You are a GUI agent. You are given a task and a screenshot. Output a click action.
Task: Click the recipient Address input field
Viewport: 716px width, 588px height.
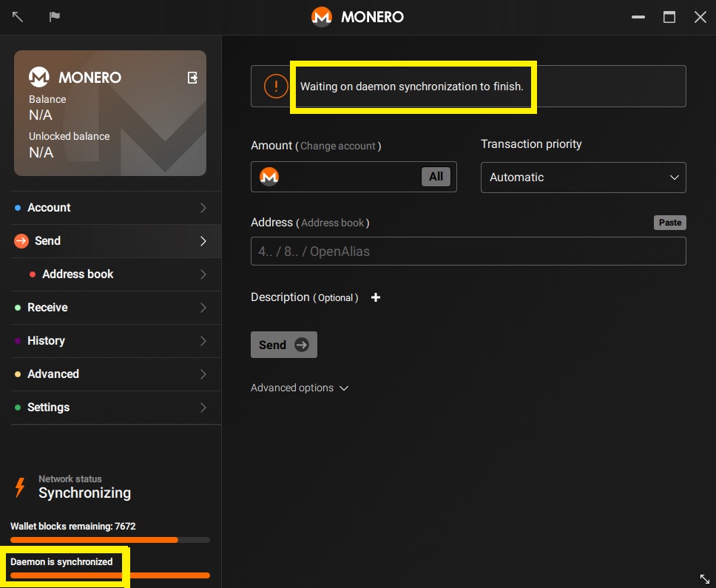[468, 251]
